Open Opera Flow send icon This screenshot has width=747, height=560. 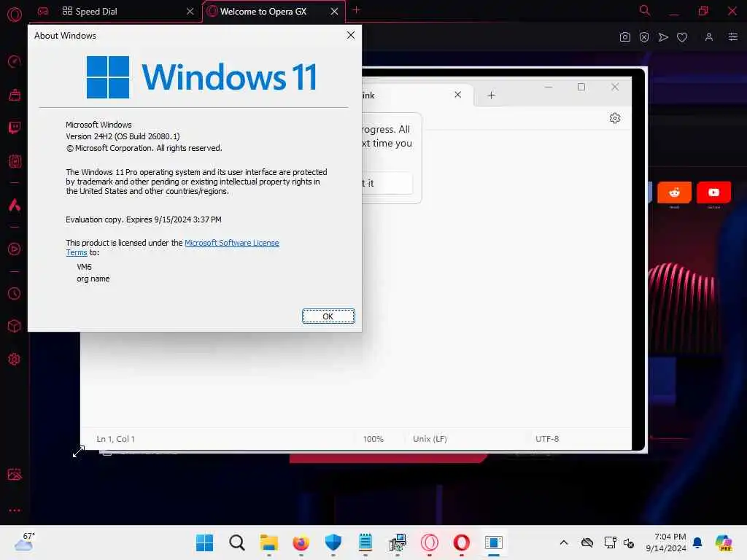(x=663, y=37)
